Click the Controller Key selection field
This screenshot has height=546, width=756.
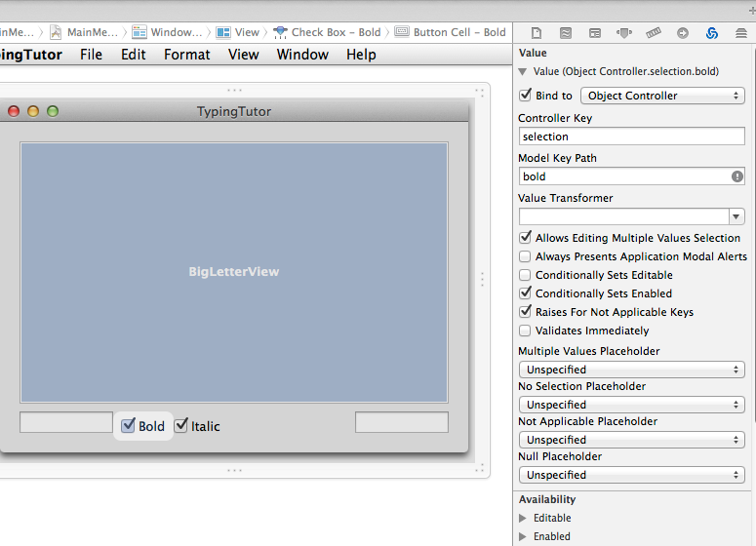tap(631, 136)
